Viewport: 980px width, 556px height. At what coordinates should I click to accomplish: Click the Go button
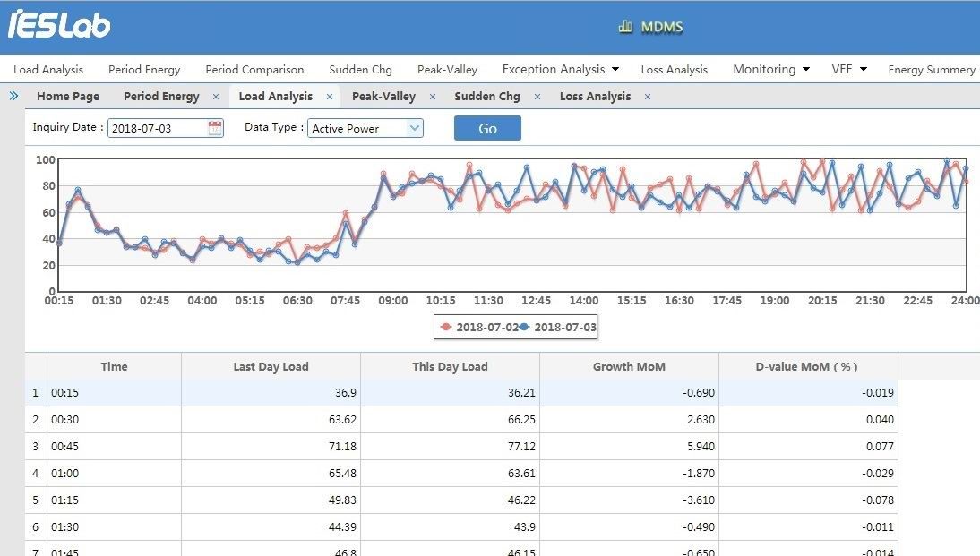coord(487,128)
